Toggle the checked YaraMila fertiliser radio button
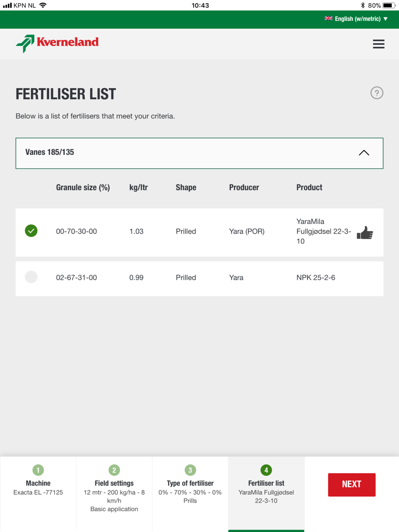Viewport: 399px width, 532px height. click(31, 231)
